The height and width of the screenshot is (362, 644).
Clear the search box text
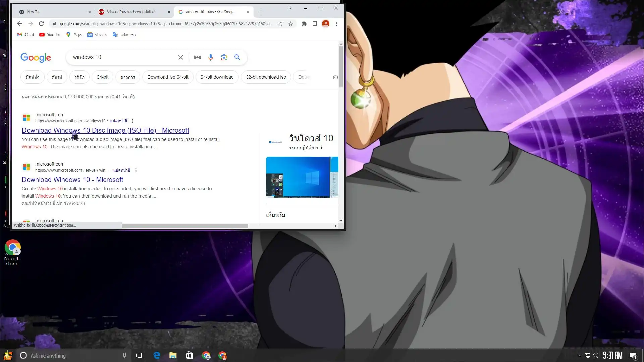(181, 57)
